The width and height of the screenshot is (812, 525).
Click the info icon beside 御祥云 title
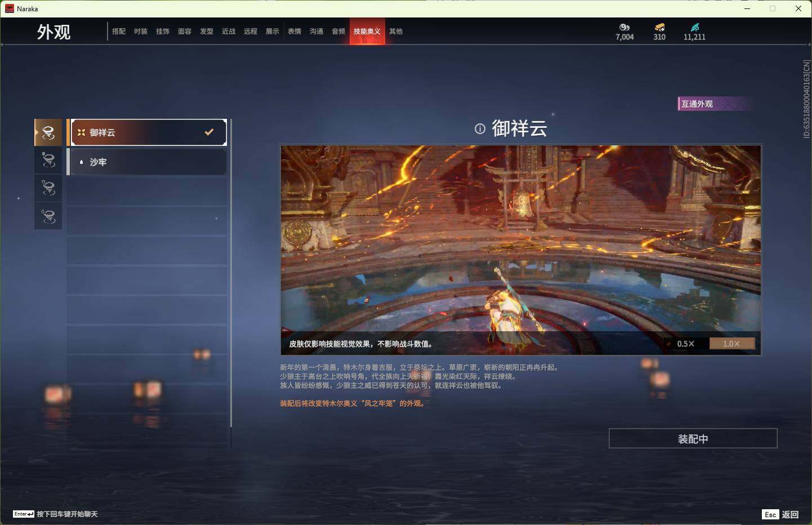click(x=480, y=129)
